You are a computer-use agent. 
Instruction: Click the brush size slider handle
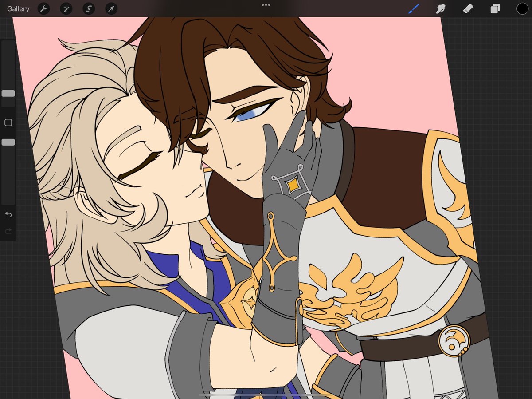(8, 94)
